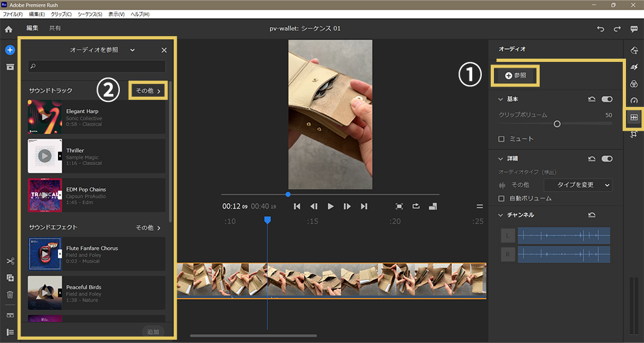Viewport: 644px width, 343px height.
Task: Click the timeline options lines icon
Action: [x=480, y=206]
